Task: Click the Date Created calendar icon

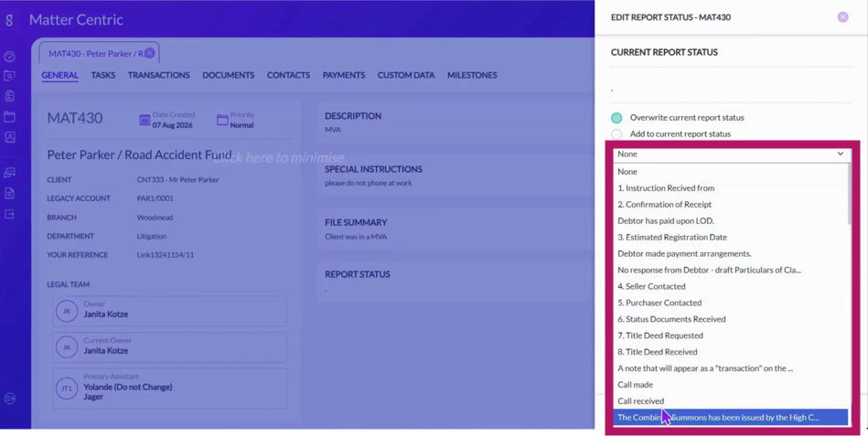Action: coord(145,120)
